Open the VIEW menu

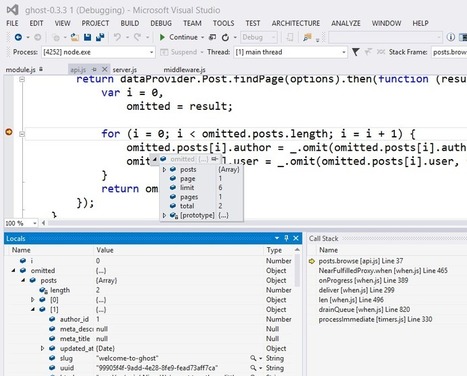[62, 23]
